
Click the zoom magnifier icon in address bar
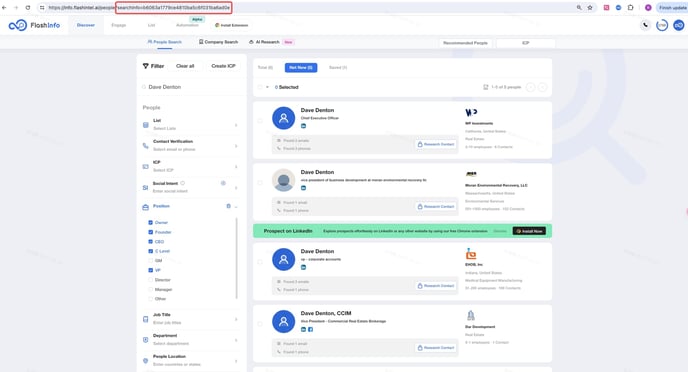pyautogui.click(x=579, y=7)
